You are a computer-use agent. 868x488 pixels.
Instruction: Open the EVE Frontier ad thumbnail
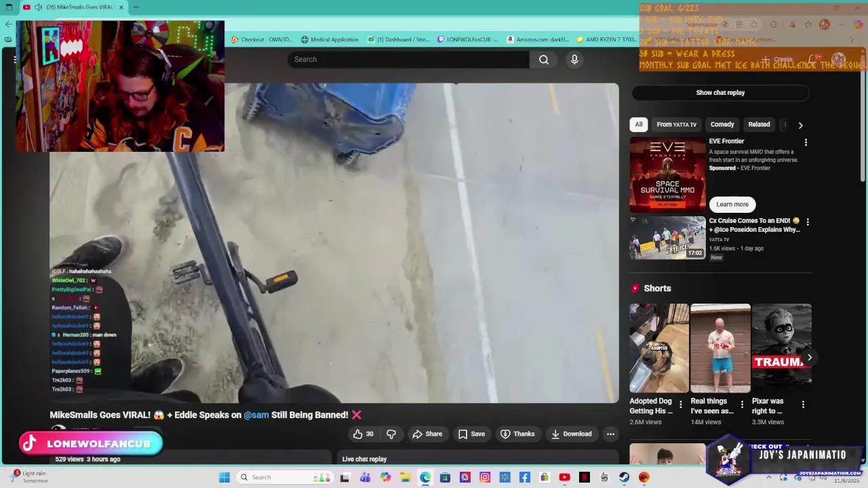667,175
